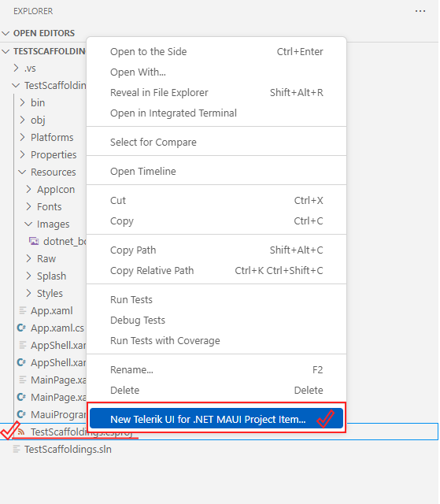Expand the Properties folder
Image resolution: width=440 pixels, height=504 pixels.
point(22,154)
